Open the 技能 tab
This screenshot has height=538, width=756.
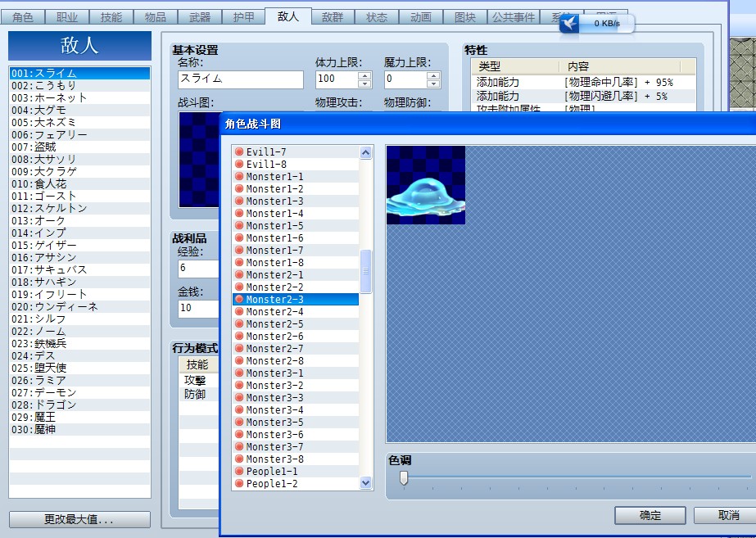111,17
